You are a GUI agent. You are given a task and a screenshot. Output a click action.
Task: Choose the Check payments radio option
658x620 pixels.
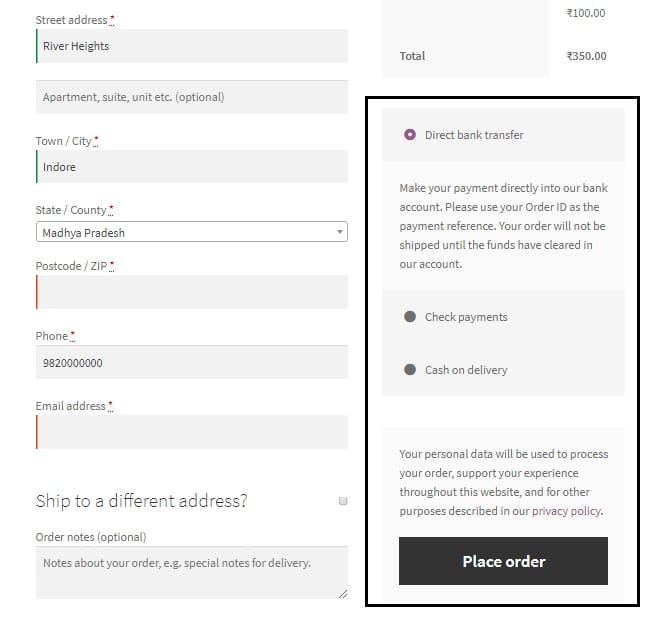click(x=410, y=317)
